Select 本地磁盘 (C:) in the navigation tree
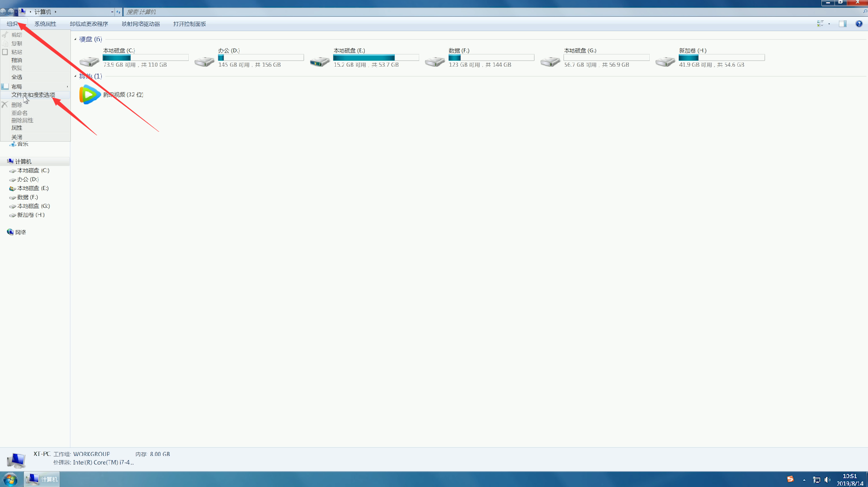868x487 pixels. [30, 170]
